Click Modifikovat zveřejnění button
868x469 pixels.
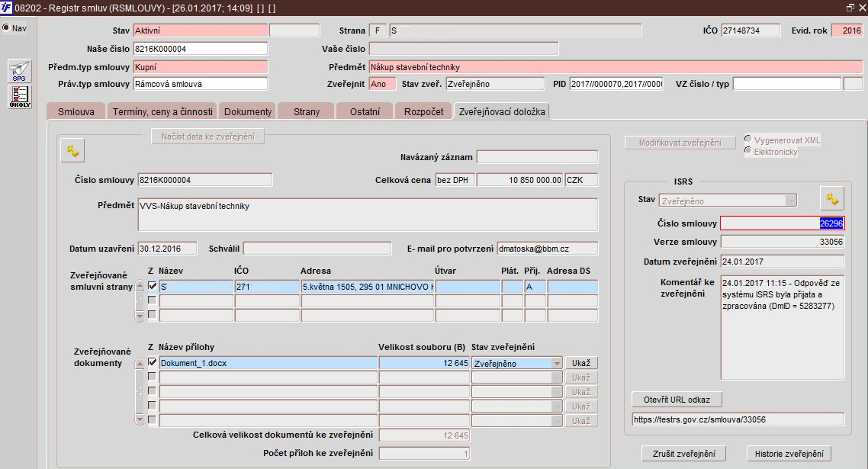[680, 143]
